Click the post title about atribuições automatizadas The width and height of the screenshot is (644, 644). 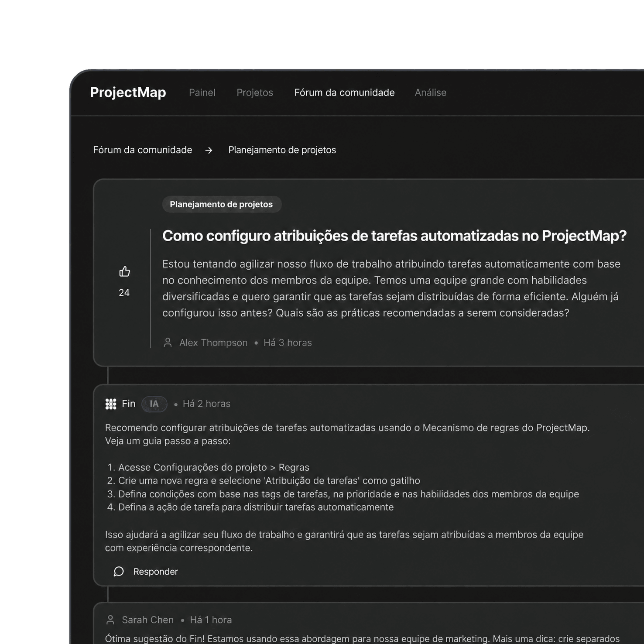pyautogui.click(x=394, y=236)
